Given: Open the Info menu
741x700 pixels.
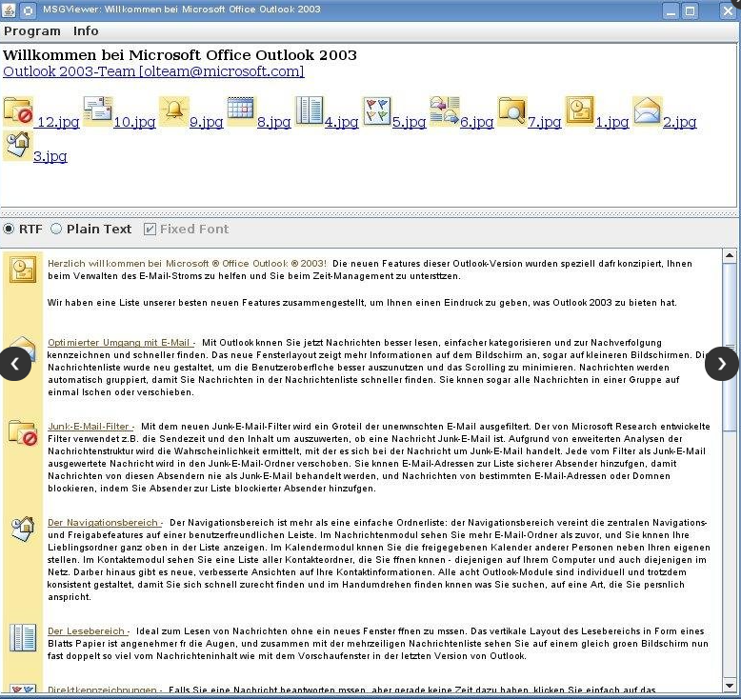Looking at the screenshot, I should coord(86,31).
